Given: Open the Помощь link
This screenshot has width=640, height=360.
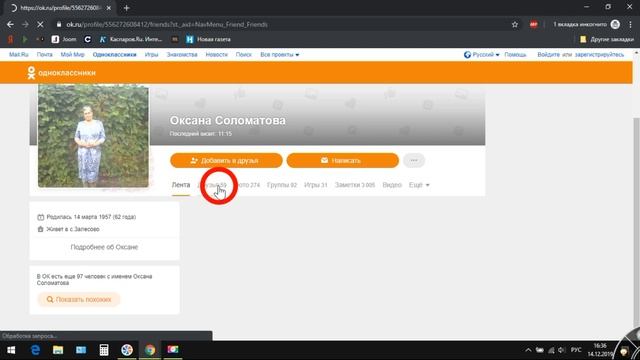Looking at the screenshot, I should pos(515,54).
